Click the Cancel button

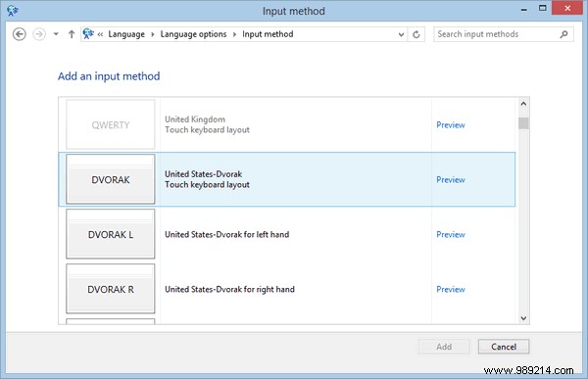pyautogui.click(x=504, y=347)
